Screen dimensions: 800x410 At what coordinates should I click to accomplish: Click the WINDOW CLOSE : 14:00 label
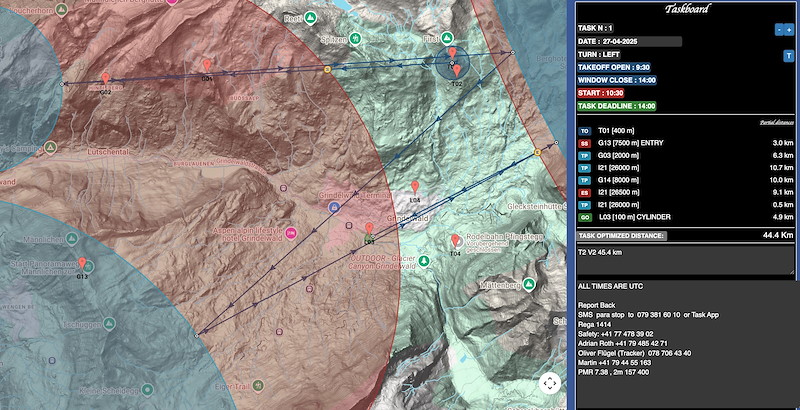[617, 80]
